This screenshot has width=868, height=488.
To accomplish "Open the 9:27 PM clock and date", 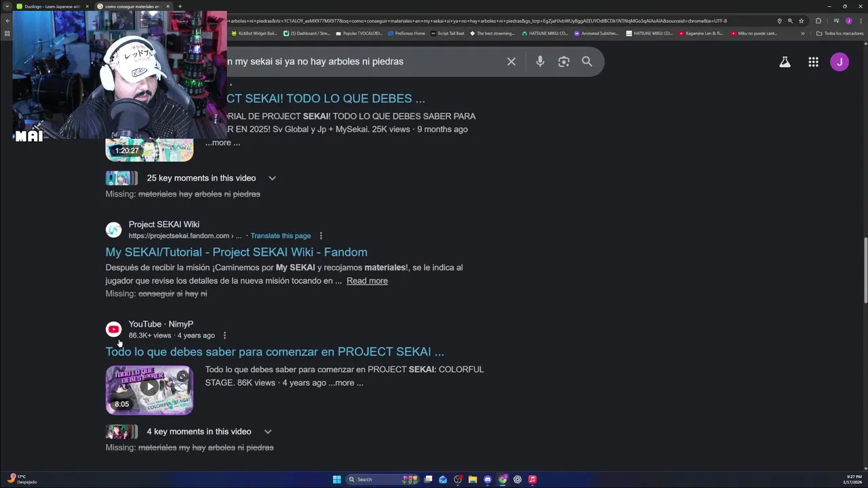I will coord(854,479).
